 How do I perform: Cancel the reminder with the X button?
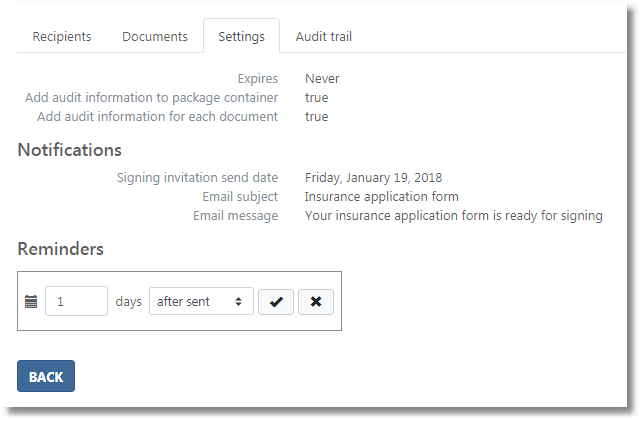pyautogui.click(x=316, y=302)
